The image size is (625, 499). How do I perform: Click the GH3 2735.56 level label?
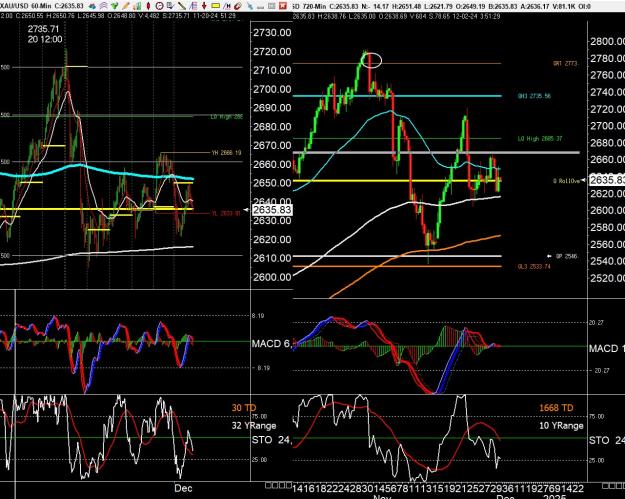point(534,96)
